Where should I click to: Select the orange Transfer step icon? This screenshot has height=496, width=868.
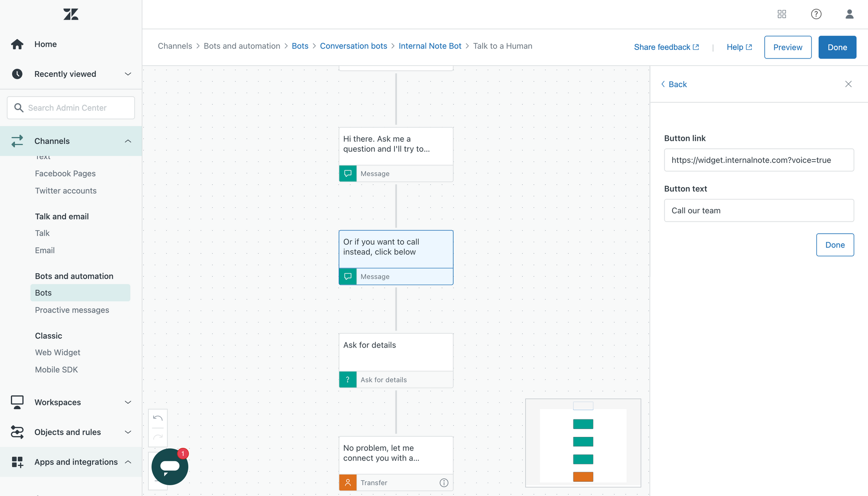(348, 483)
